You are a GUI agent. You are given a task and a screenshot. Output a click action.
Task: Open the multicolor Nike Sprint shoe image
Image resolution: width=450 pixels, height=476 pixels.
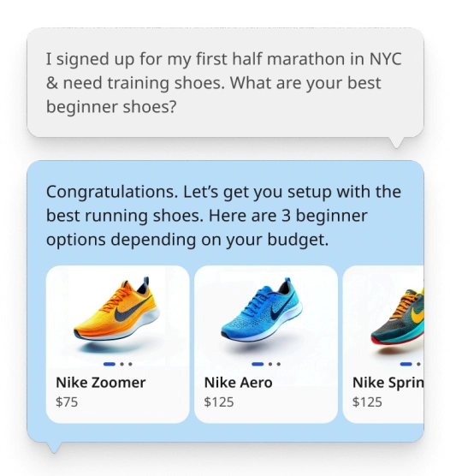(x=397, y=318)
